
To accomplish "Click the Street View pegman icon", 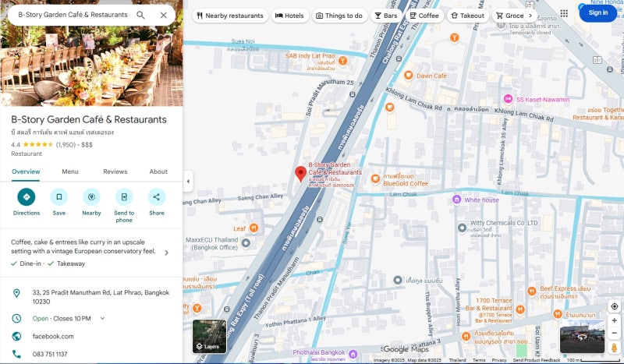I will tap(615, 348).
